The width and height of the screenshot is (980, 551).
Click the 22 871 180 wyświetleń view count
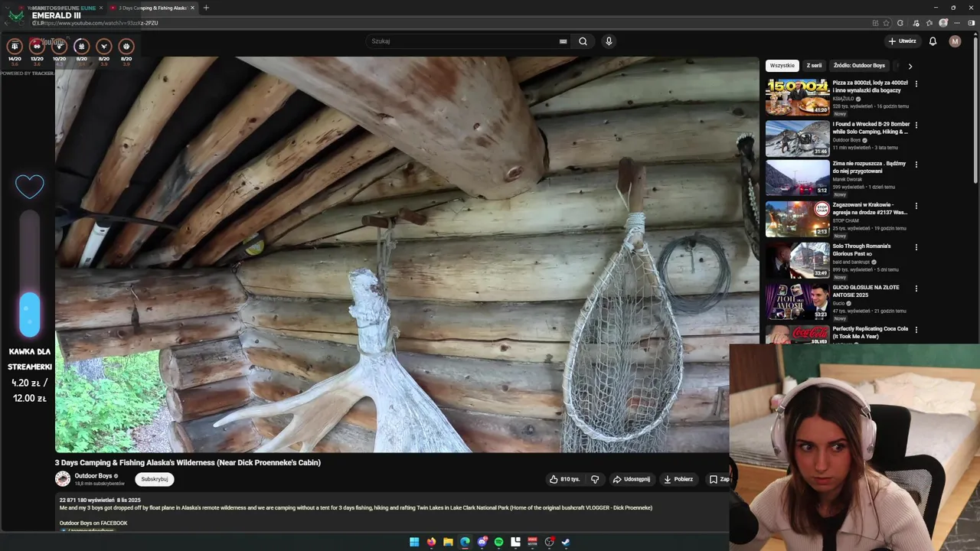[x=87, y=500]
